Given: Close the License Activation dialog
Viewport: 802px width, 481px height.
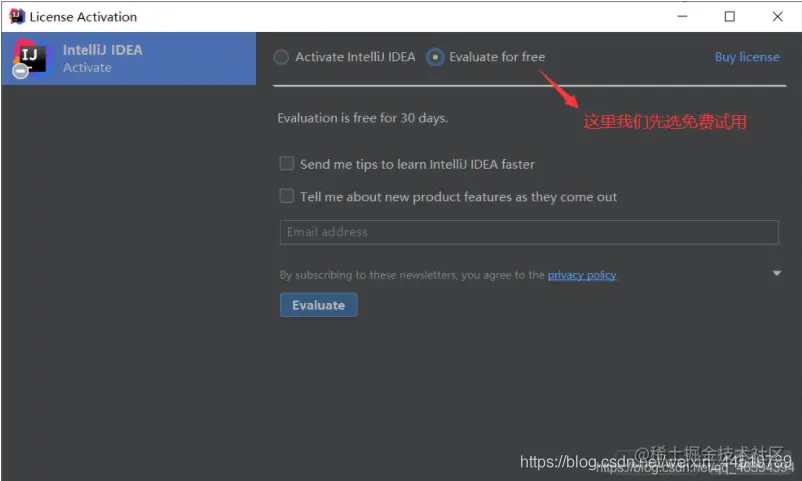Looking at the screenshot, I should pyautogui.click(x=777, y=16).
